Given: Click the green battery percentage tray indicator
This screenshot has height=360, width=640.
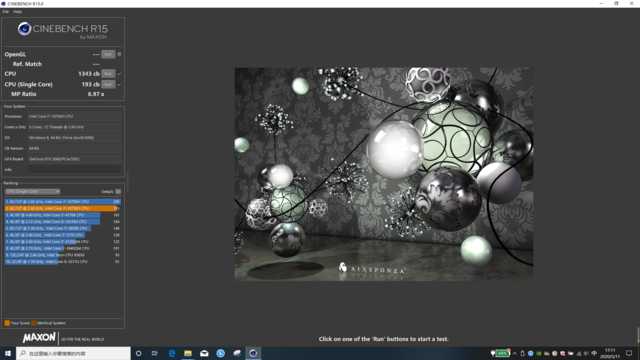Looking at the screenshot, I should tap(501, 353).
